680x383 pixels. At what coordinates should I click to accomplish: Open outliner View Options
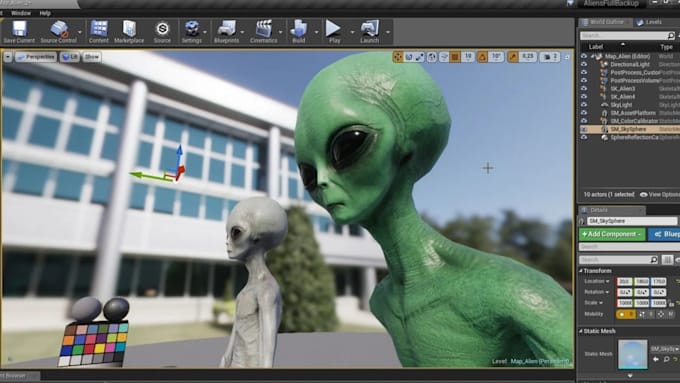(x=660, y=195)
